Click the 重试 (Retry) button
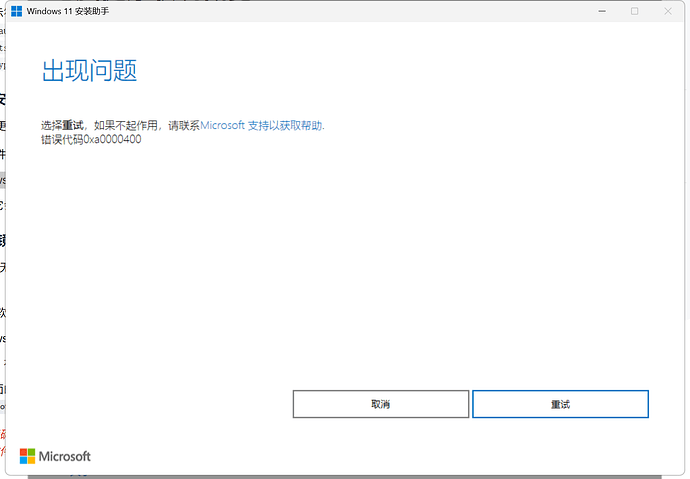This screenshot has width=690, height=479. click(x=560, y=404)
